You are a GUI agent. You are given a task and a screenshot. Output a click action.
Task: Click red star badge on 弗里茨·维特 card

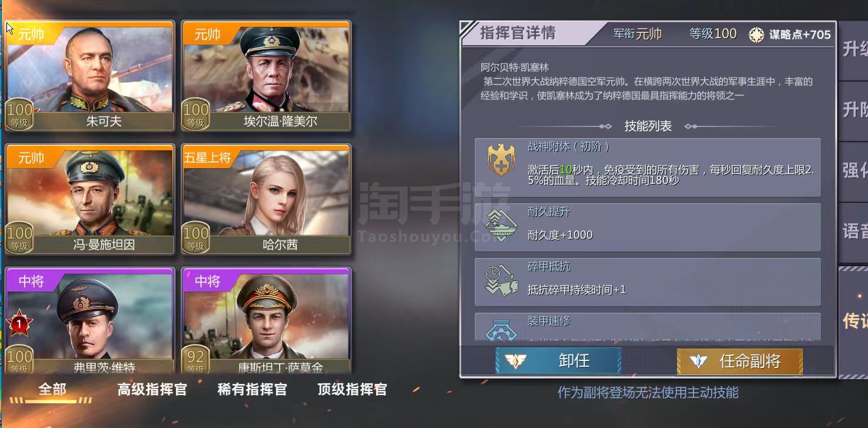(x=19, y=323)
